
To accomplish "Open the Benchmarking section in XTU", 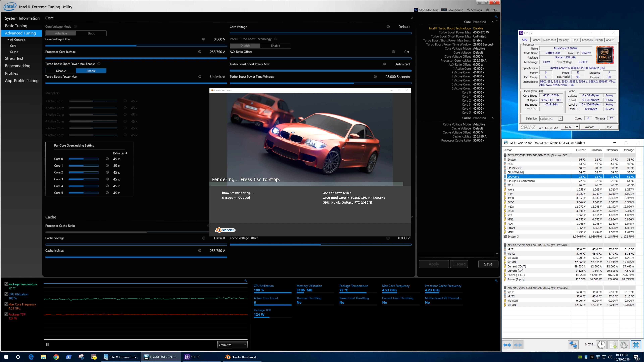I will click(17, 66).
